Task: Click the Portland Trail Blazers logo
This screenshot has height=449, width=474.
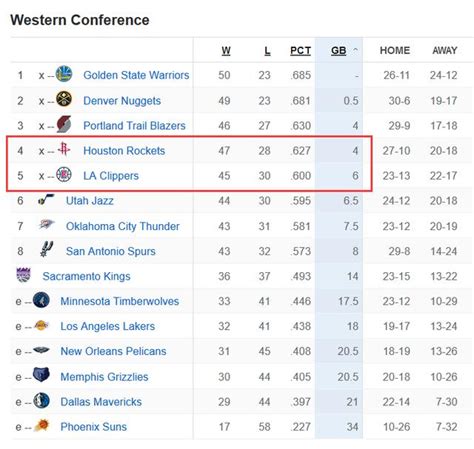Action: (64, 124)
